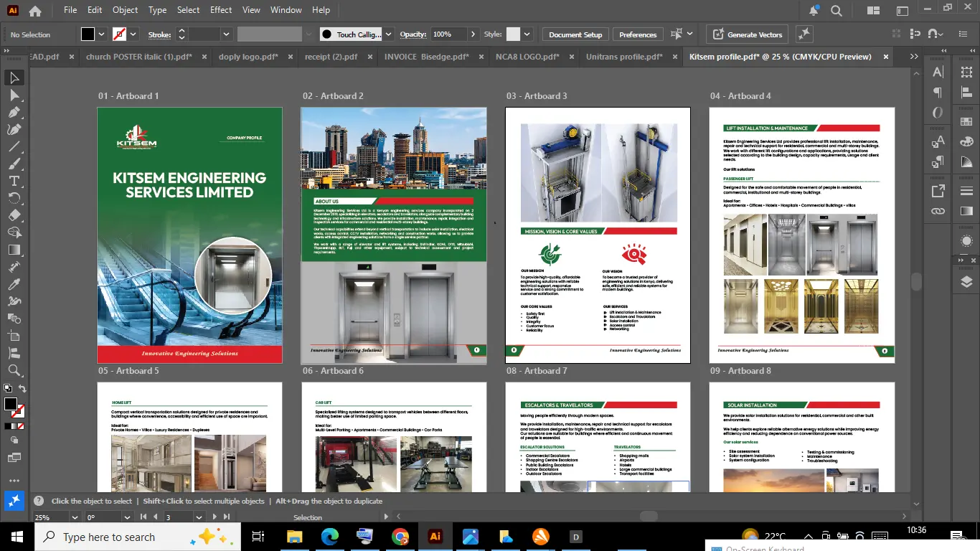
Task: Select the Eyedropper tool
Action: [x=14, y=284]
